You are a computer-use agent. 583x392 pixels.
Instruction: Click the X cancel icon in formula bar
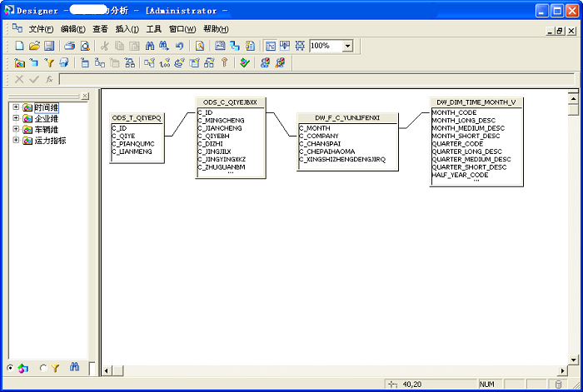point(19,79)
